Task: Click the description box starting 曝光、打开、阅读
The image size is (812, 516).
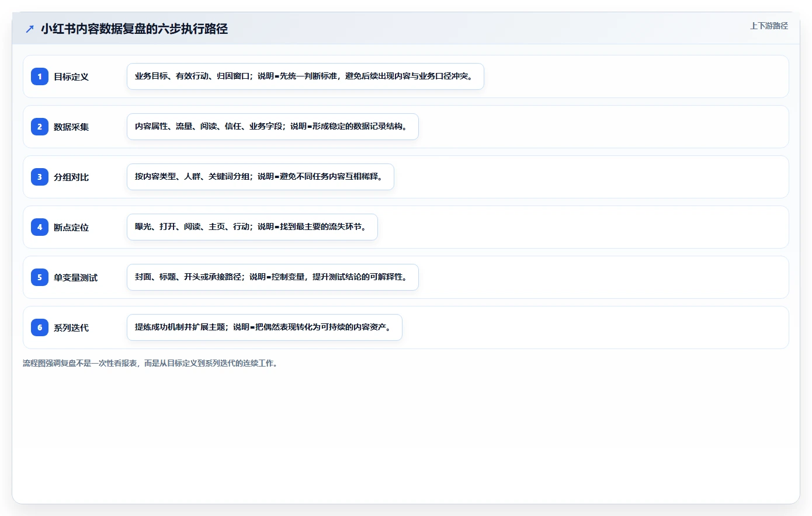Action: (252, 227)
